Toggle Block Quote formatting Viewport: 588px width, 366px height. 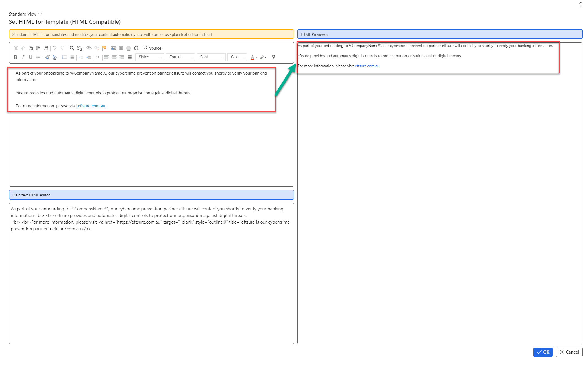click(98, 57)
